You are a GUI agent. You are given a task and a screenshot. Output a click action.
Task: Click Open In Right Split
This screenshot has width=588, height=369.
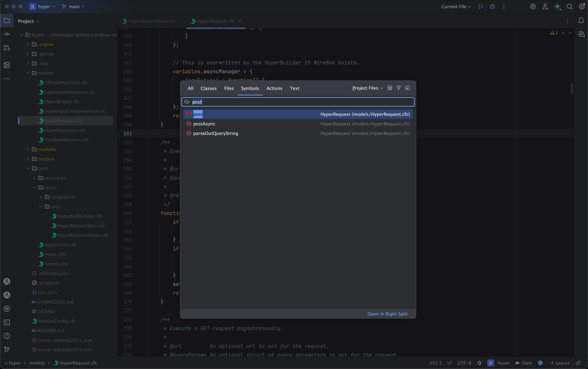[387, 314]
